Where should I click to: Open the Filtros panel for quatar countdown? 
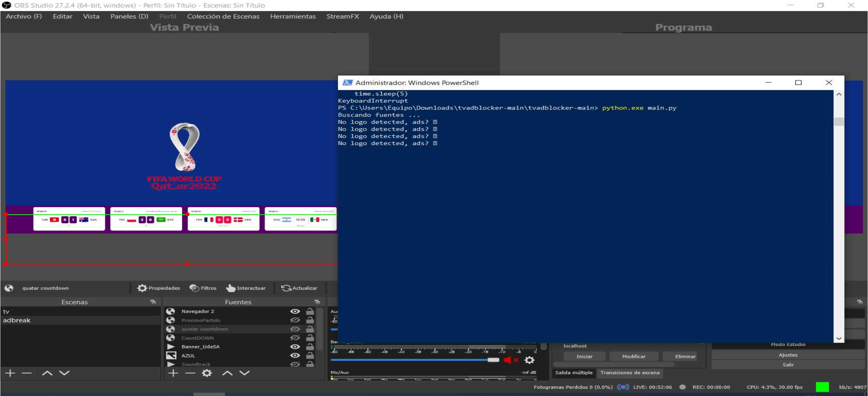tap(204, 288)
